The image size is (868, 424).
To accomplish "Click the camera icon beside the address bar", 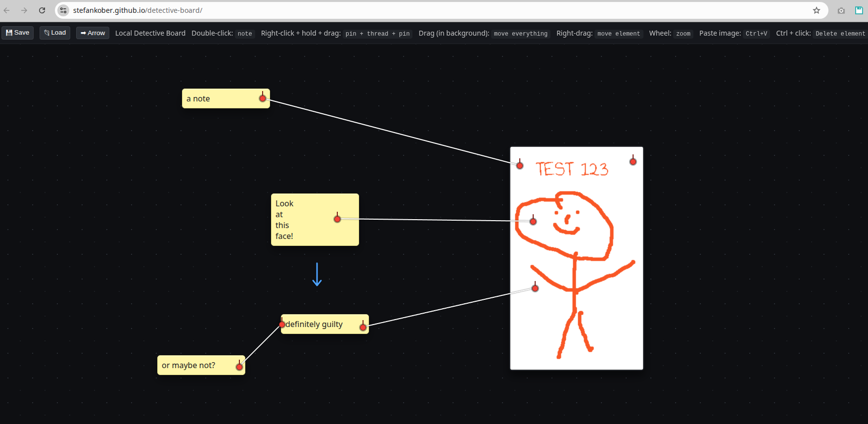I will tap(841, 10).
